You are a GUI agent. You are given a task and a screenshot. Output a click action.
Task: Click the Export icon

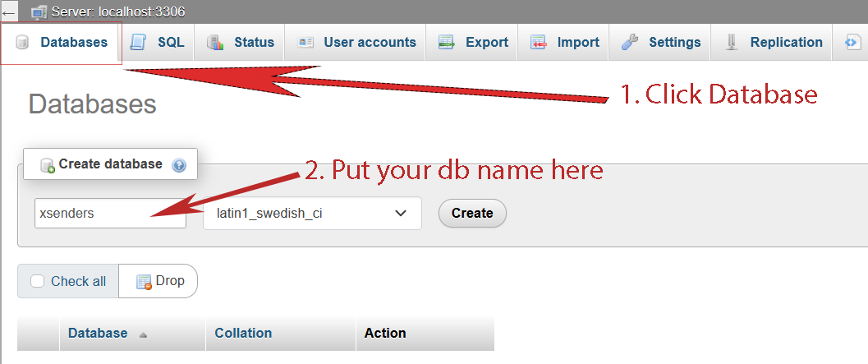click(x=447, y=43)
